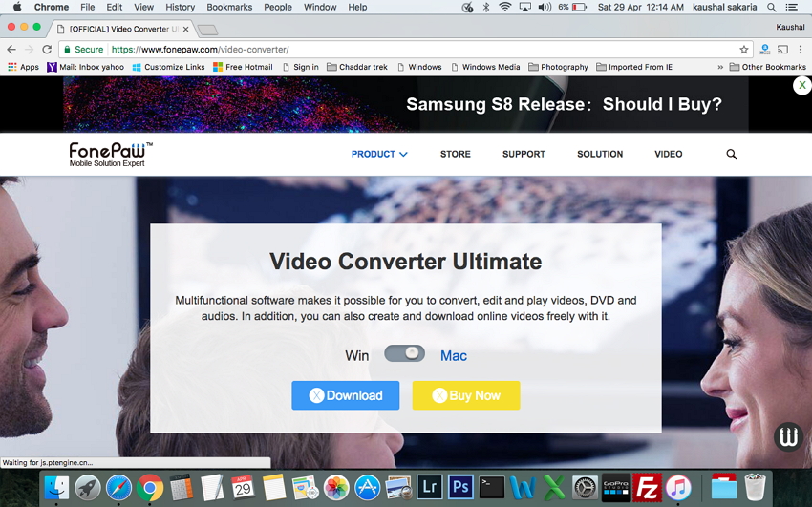The image size is (812, 507).
Task: Open Safari from the dock
Action: [x=118, y=488]
